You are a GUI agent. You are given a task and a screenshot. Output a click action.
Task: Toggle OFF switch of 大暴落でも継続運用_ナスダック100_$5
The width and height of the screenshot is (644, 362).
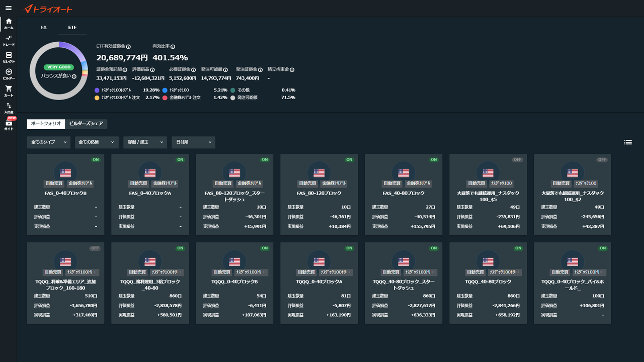[518, 159]
